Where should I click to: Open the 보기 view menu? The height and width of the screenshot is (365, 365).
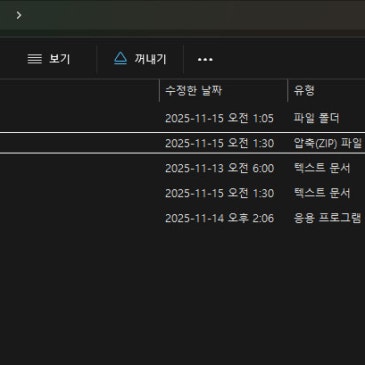(49, 59)
